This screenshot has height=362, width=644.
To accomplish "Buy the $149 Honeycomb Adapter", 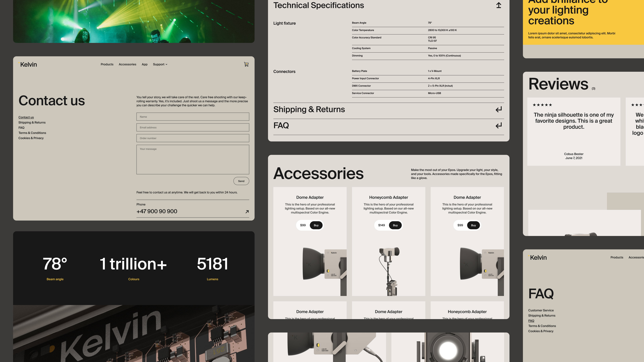I will (x=395, y=225).
